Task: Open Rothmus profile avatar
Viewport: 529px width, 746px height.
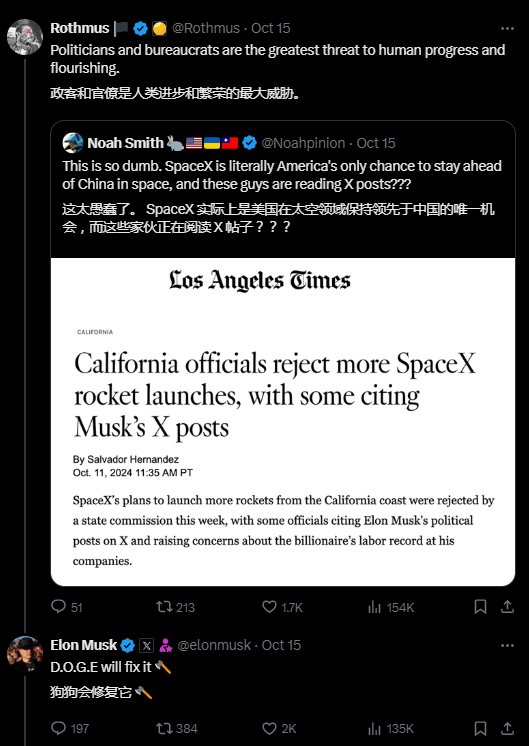Action: tap(25, 37)
